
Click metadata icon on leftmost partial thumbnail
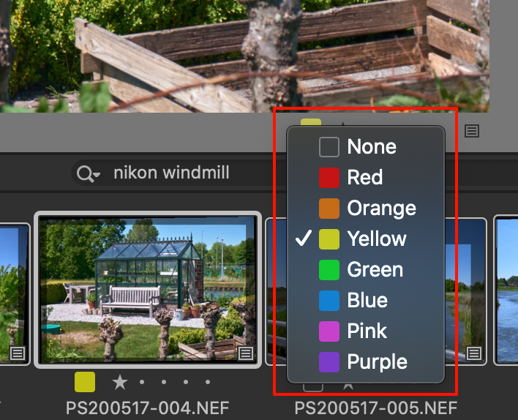click(18, 353)
